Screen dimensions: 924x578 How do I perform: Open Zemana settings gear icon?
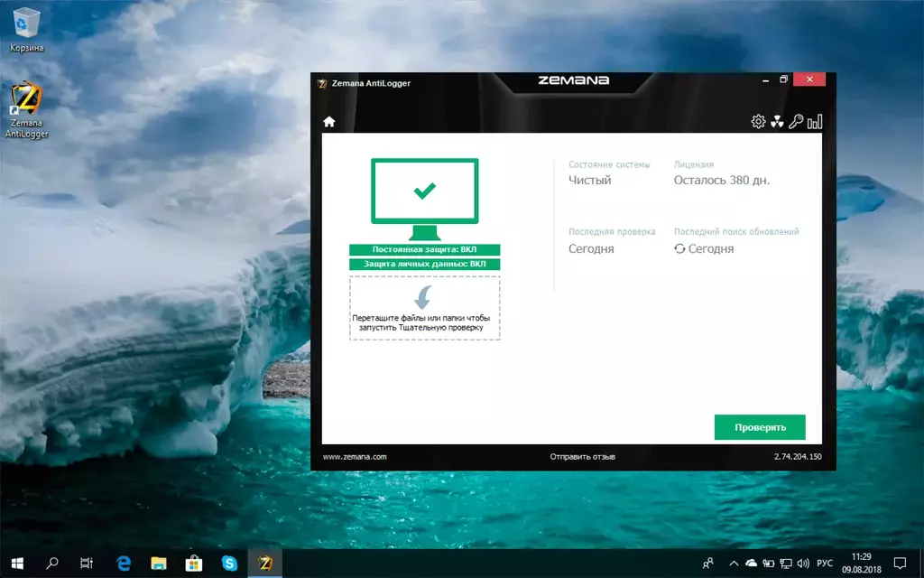point(758,122)
